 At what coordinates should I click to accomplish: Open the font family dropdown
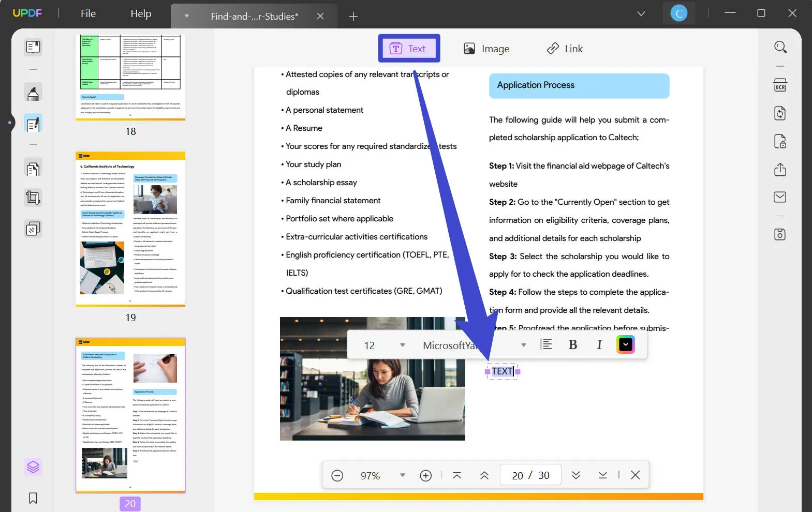pos(523,345)
